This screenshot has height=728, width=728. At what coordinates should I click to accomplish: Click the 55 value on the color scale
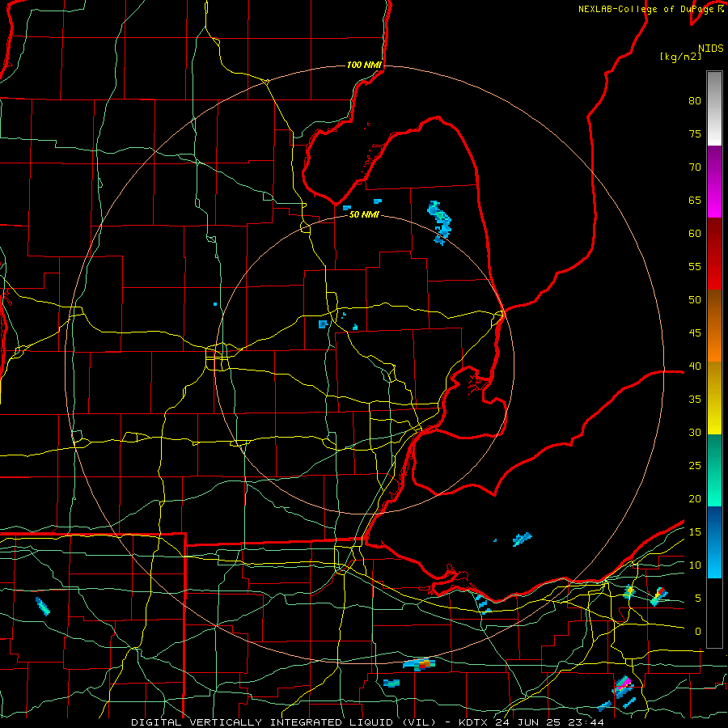(695, 266)
